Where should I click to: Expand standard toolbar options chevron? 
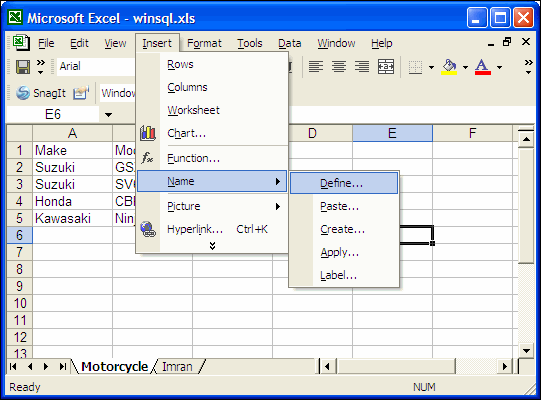pyautogui.click(x=41, y=67)
